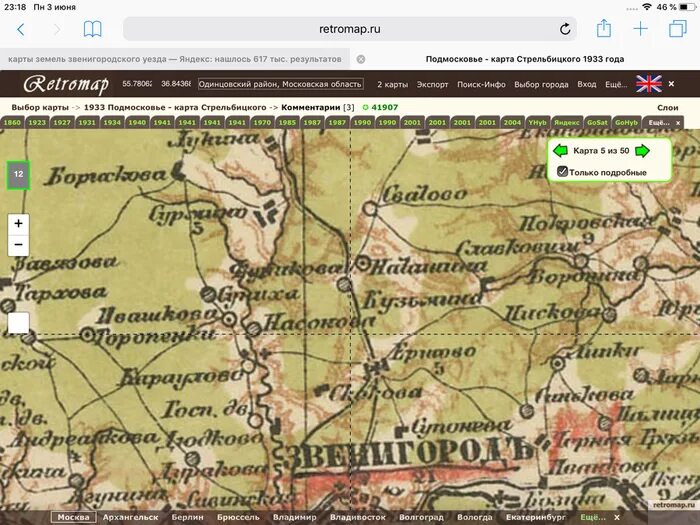This screenshot has height=525, width=700.
Task: Switch to the 1970 map tab
Action: pyautogui.click(x=262, y=123)
